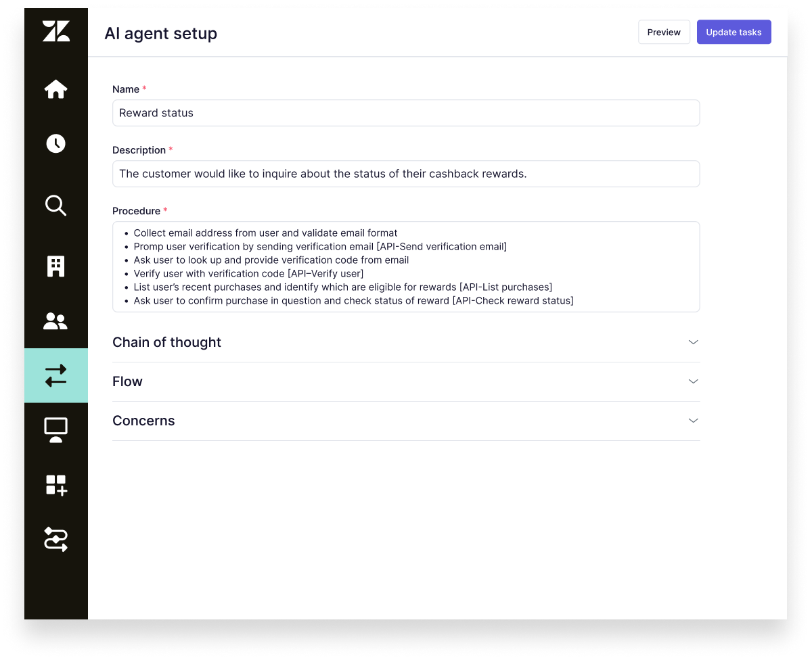Screen dimensions: 812x660
Task: Open organizations building icon
Action: tap(55, 266)
